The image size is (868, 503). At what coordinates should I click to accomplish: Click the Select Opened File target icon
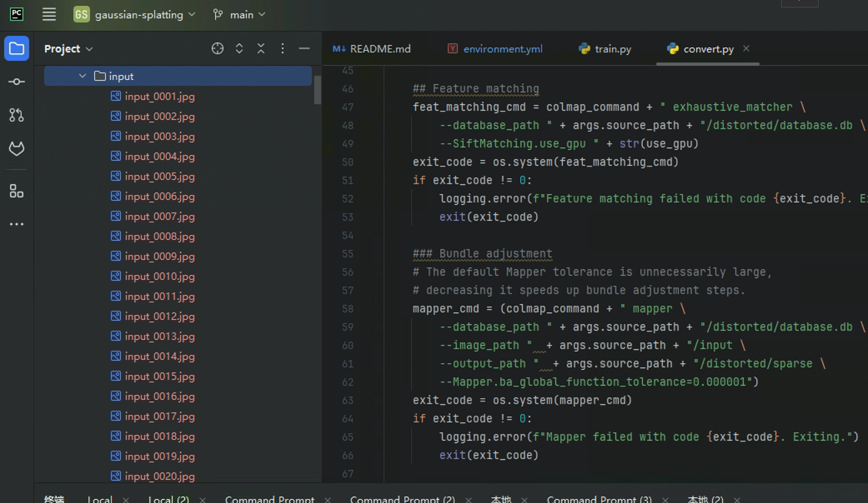coord(218,49)
